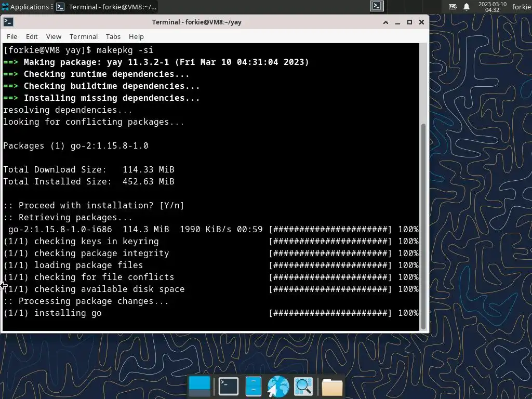Open the Edit menu
This screenshot has width=532, height=399.
tap(32, 37)
